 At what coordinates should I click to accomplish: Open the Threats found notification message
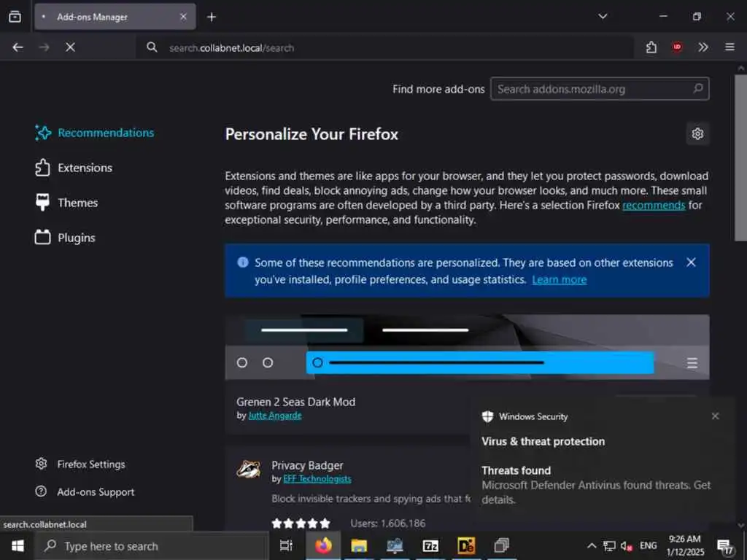tap(596, 485)
